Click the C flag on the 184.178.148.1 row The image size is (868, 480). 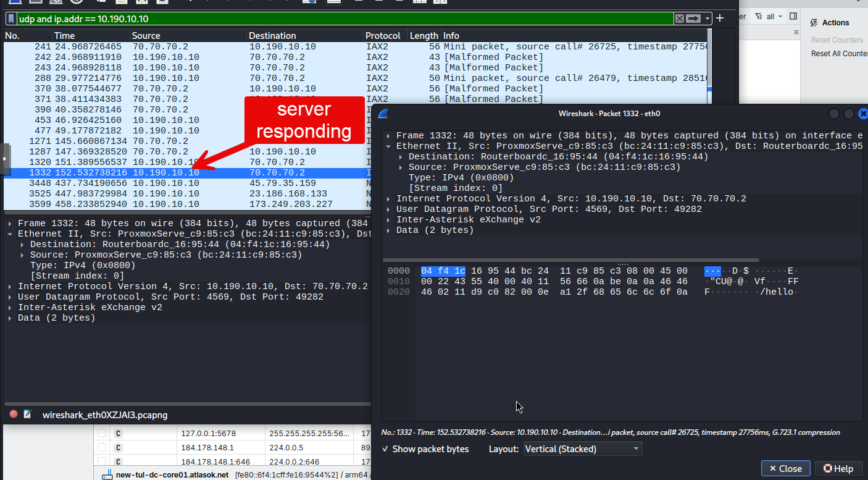(118, 447)
